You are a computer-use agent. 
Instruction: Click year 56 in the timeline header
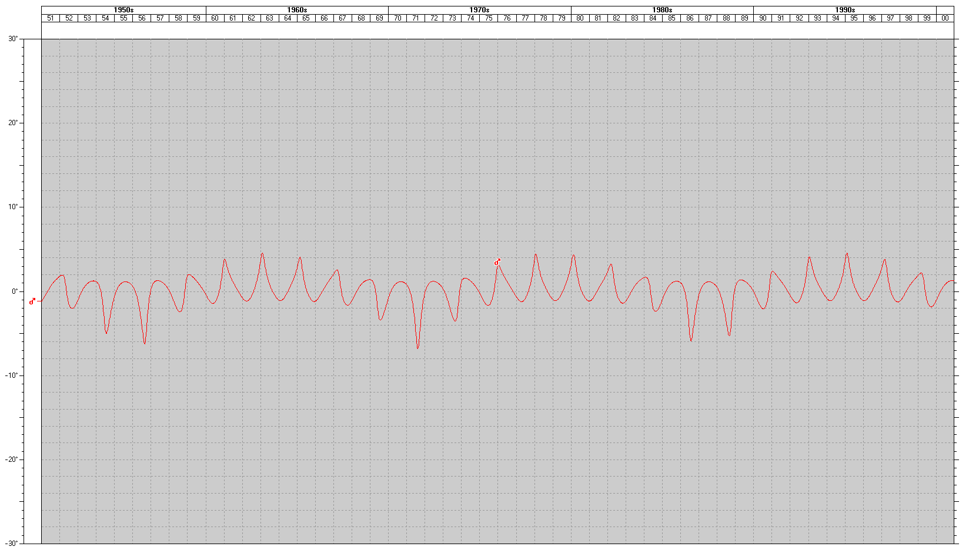(x=142, y=18)
